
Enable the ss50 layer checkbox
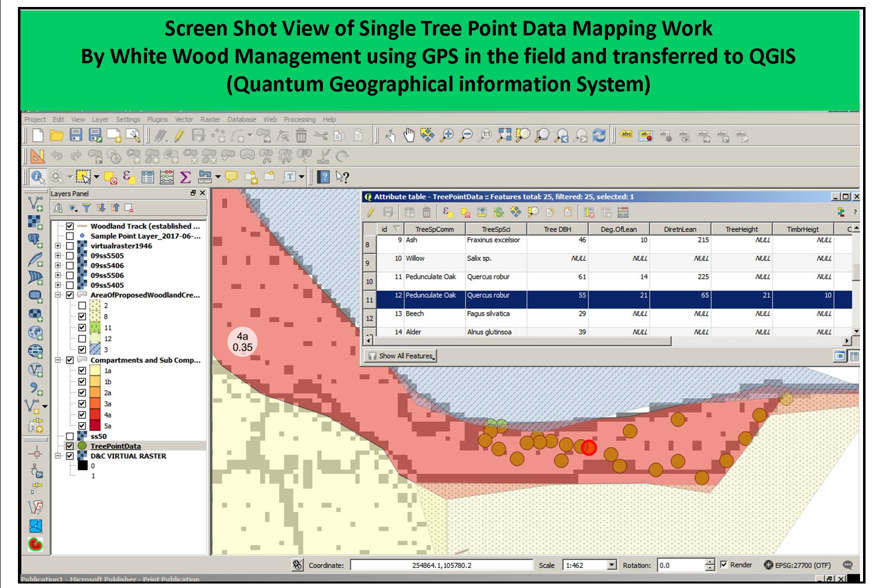point(70,437)
